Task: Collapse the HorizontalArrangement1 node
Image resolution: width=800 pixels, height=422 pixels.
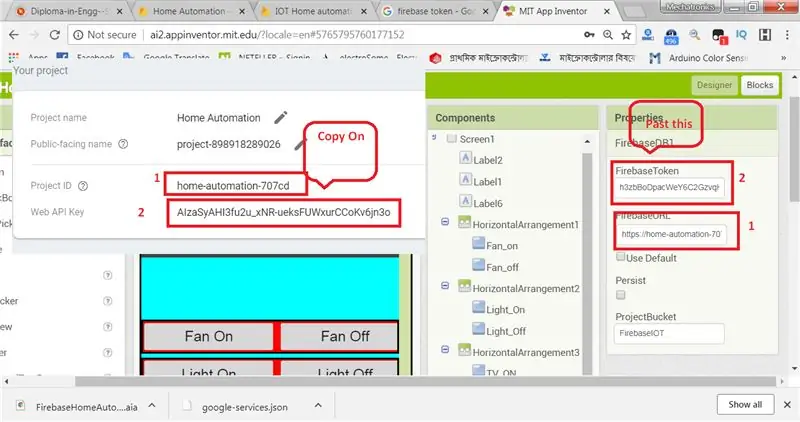Action: 445,222
